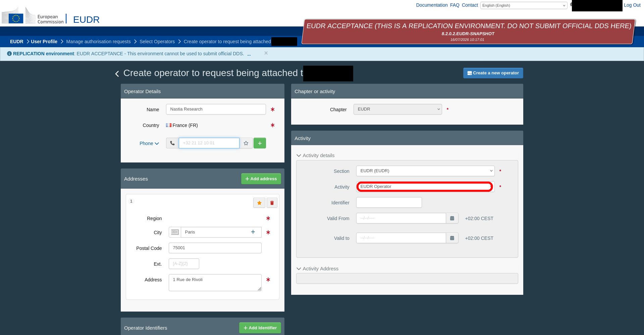644x335 pixels.
Task: Set address 1 as primary with star
Action: click(259, 203)
